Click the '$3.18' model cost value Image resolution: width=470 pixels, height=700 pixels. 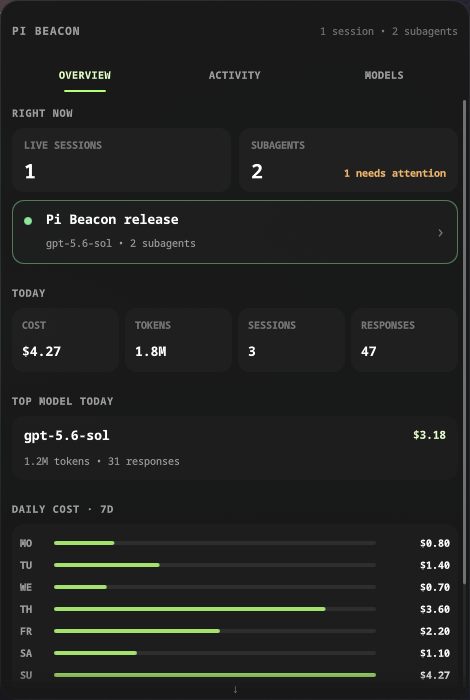[x=429, y=435]
